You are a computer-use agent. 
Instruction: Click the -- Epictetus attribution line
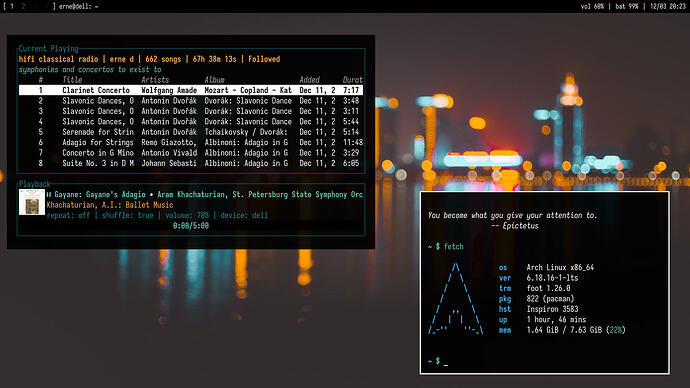[514, 226]
